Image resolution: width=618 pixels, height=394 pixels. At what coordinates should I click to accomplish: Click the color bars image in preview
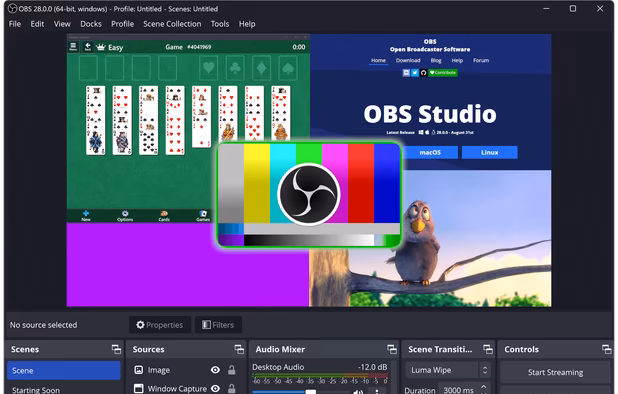tap(309, 195)
